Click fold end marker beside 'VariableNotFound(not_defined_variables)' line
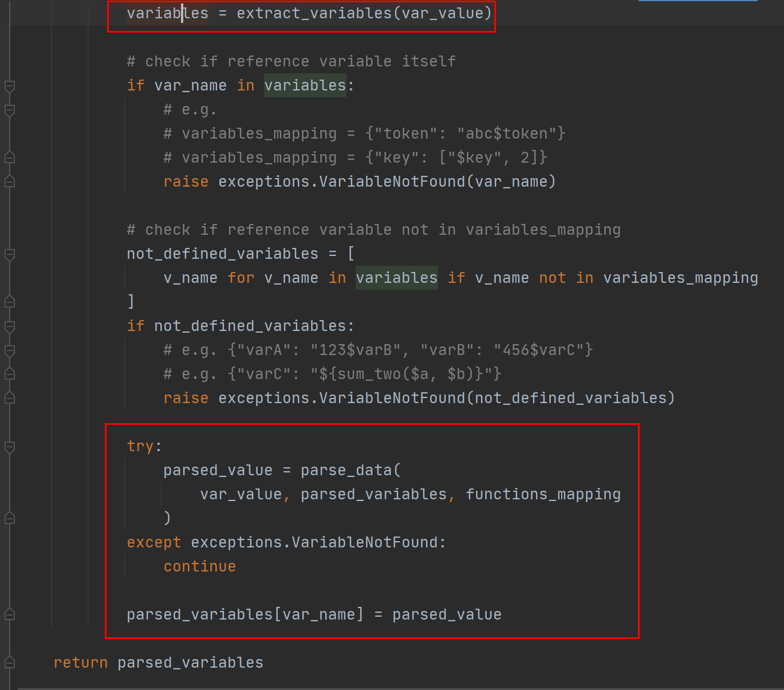Viewport: 784px width, 690px height. coord(10,397)
